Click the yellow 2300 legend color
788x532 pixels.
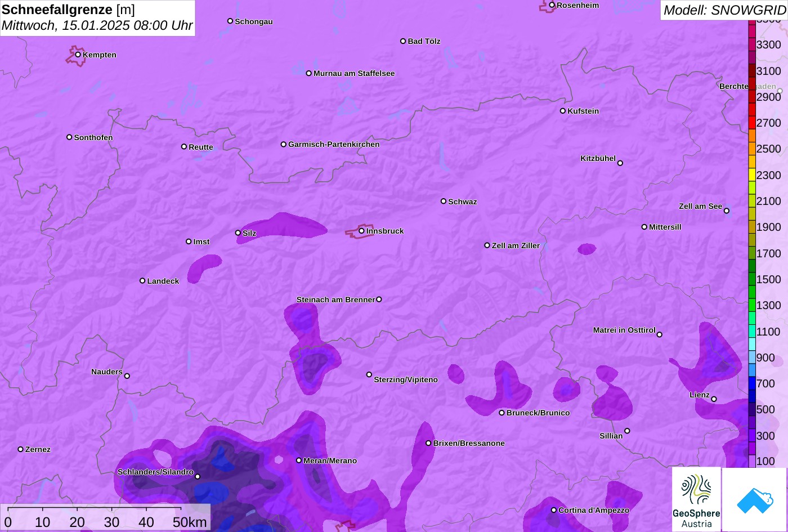tap(752, 175)
